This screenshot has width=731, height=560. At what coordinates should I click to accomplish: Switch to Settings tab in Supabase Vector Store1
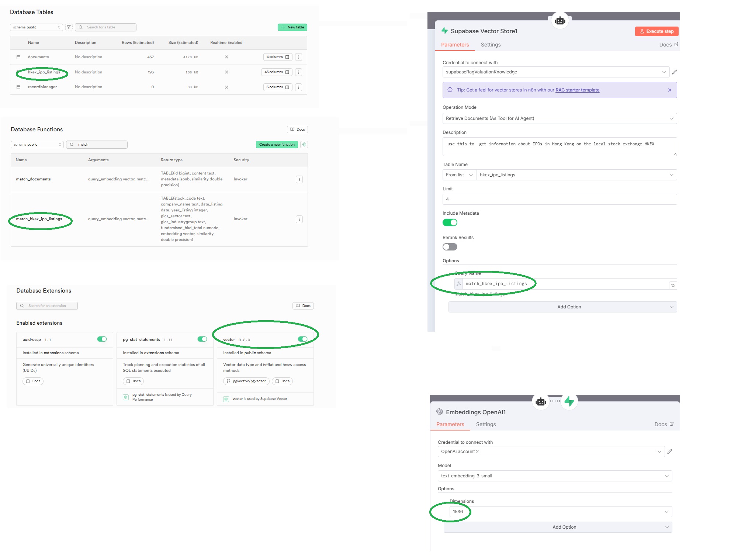point(491,45)
